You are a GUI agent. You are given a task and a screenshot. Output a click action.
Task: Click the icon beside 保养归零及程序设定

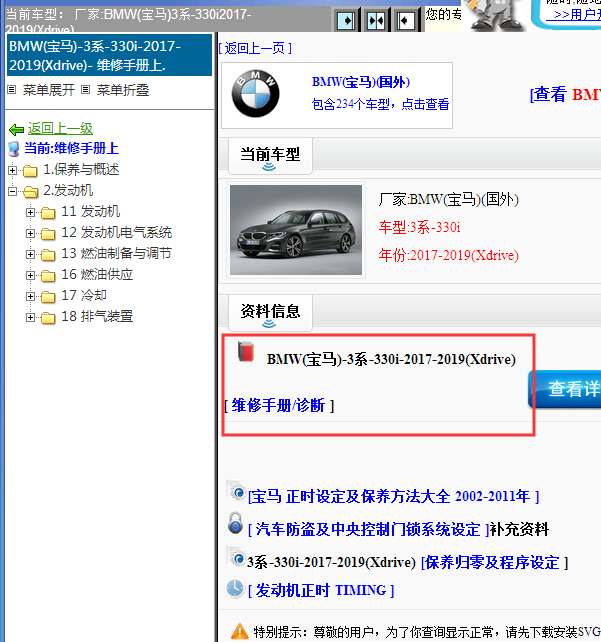(236, 557)
